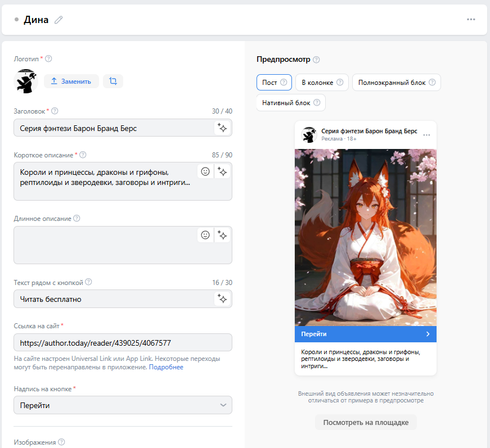Click the sparkle icon in Текст рядом с кнопкой

coord(223,299)
